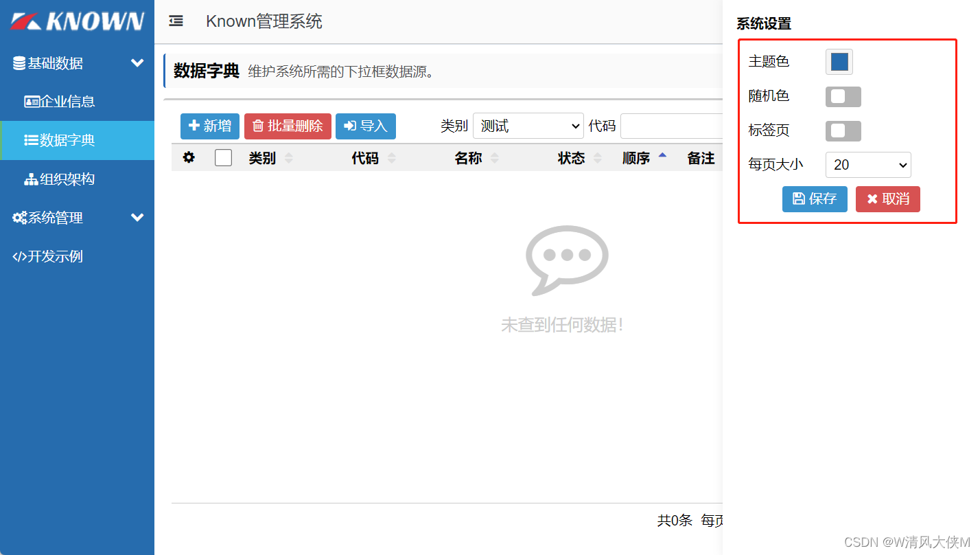Image resolution: width=980 pixels, height=555 pixels.
Task: Click the 新增 button
Action: point(210,126)
